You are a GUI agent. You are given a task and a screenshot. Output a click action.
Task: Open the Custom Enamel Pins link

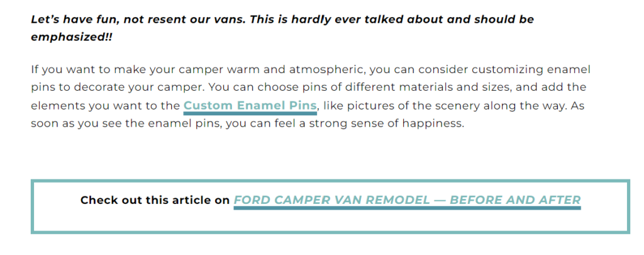pos(250,106)
